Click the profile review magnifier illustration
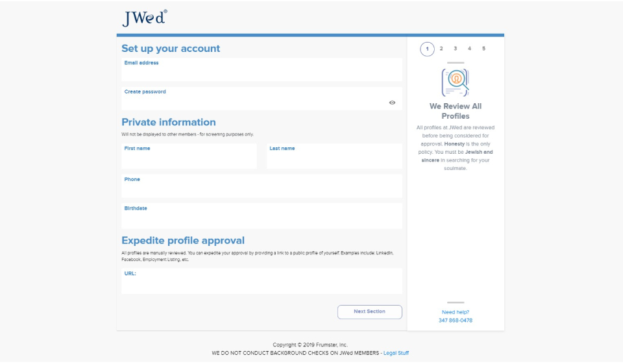The image size is (623, 364). point(455,82)
